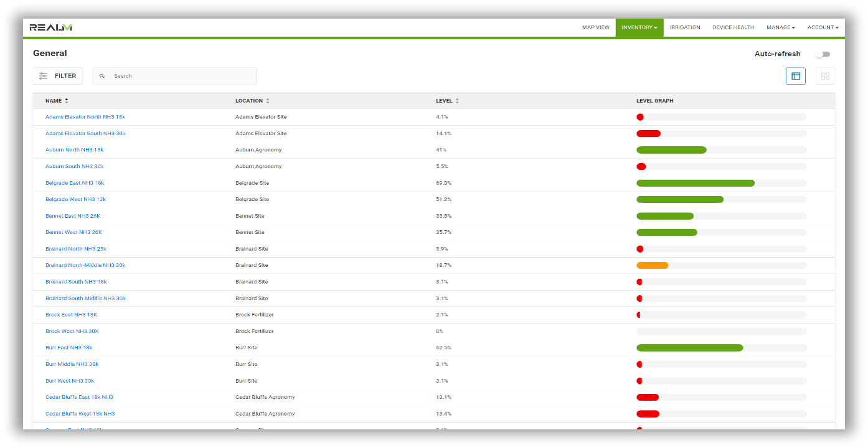868x448 pixels.
Task: Click Auburn Agronomy in Auburn North row
Action: coord(258,150)
